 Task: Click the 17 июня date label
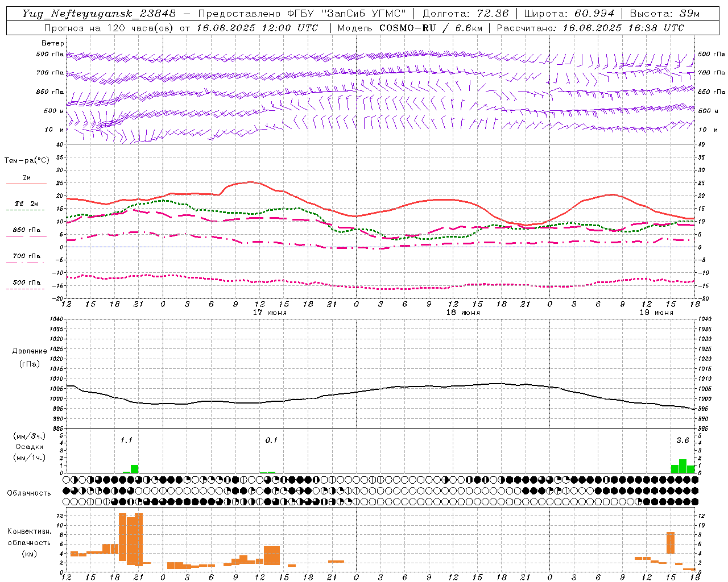[x=270, y=313]
